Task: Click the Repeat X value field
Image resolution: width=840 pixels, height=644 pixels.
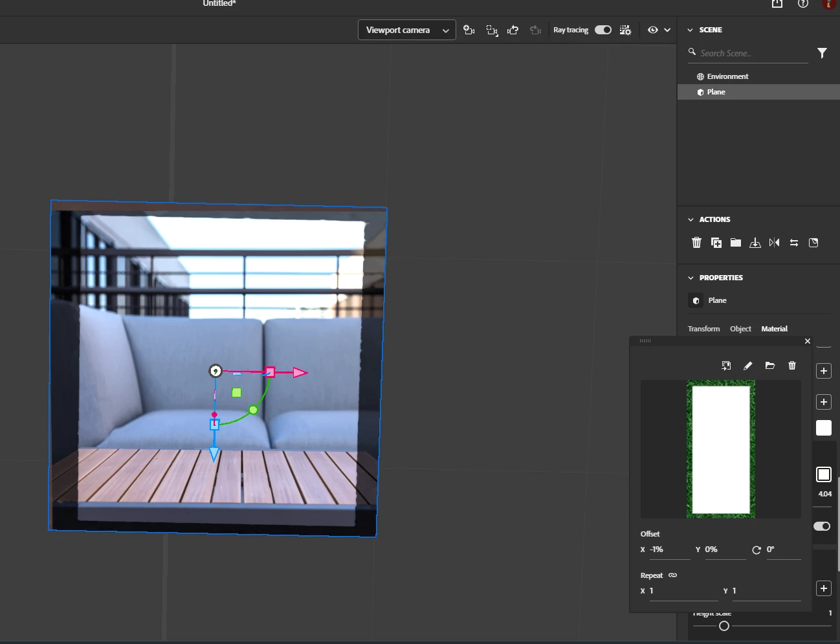Action: [x=683, y=591]
